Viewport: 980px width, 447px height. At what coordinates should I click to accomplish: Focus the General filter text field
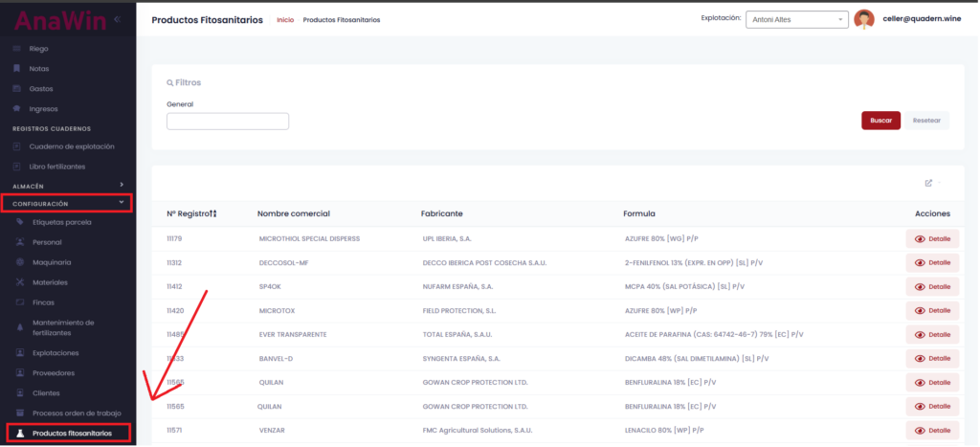pos(228,122)
